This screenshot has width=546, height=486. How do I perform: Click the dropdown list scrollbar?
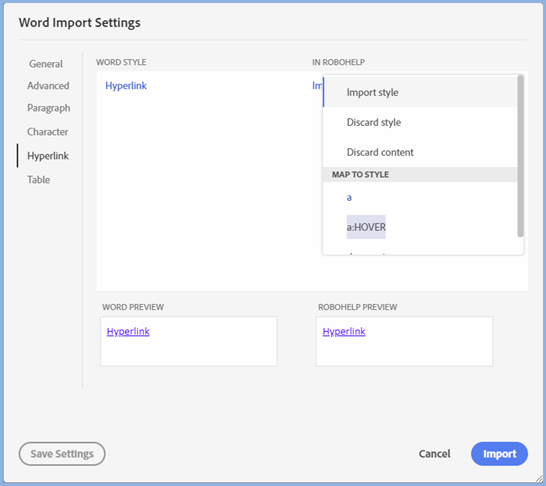(x=520, y=156)
